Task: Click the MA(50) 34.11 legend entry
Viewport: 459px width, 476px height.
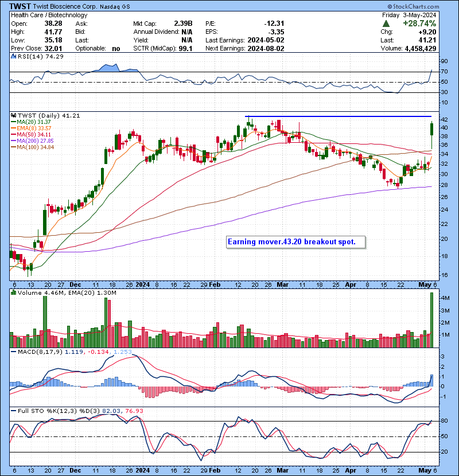Action: click(x=31, y=135)
